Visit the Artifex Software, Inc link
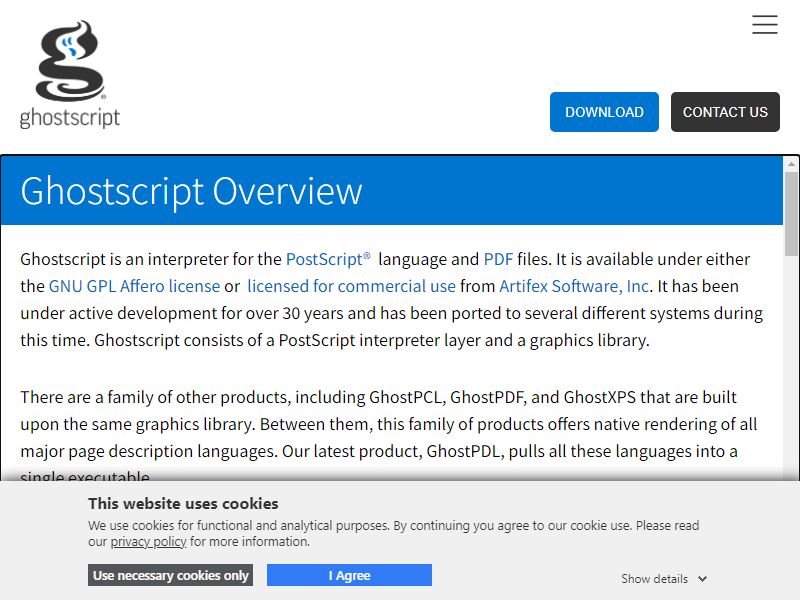Screen dimensions: 800x600 point(574,286)
